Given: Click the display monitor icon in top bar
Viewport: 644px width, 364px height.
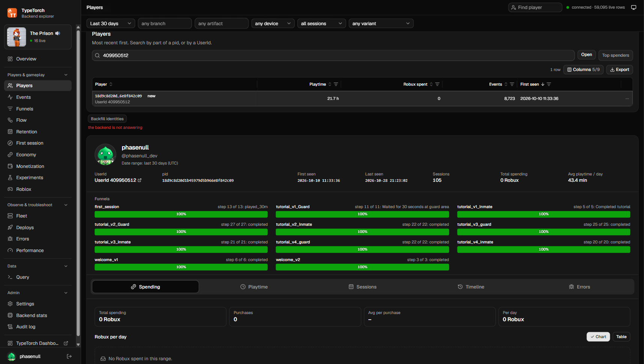Looking at the screenshot, I should click(x=633, y=8).
